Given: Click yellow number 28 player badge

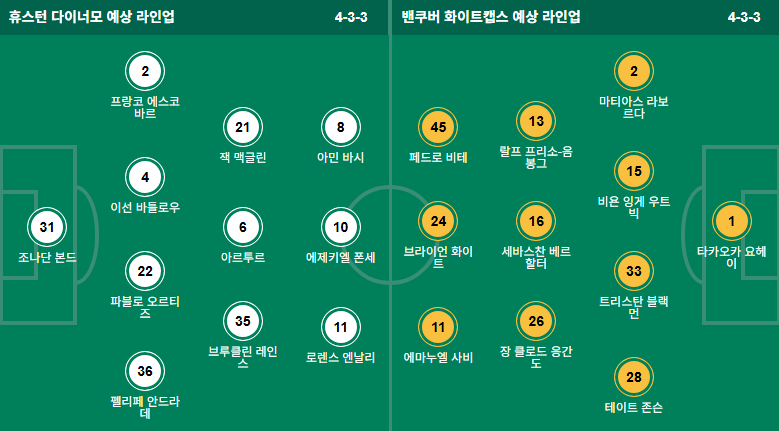Looking at the screenshot, I should pos(634,377).
